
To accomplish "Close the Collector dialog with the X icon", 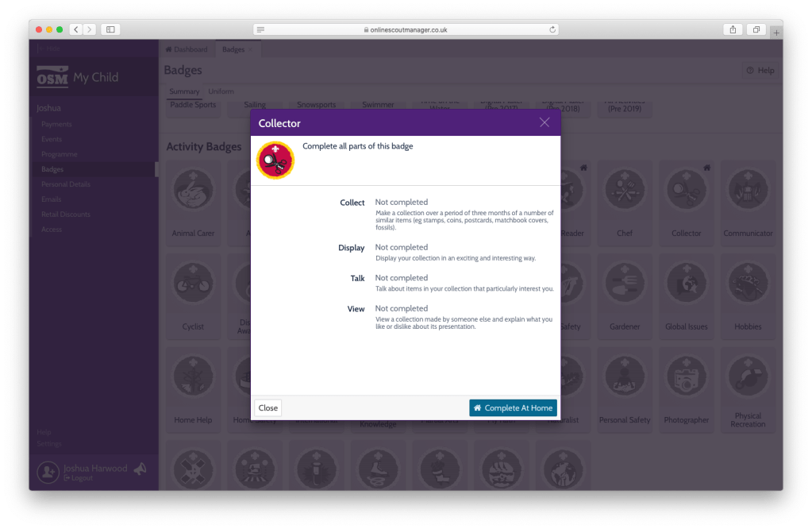I will coord(544,122).
